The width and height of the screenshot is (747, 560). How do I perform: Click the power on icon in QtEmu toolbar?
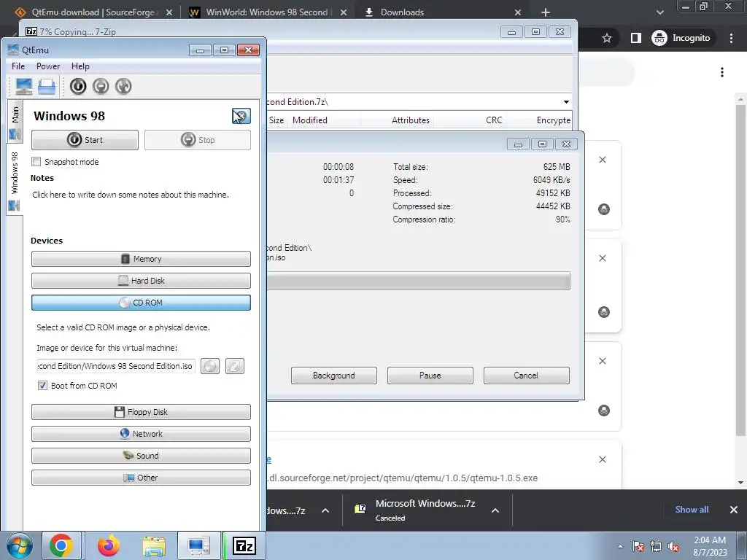point(78,86)
